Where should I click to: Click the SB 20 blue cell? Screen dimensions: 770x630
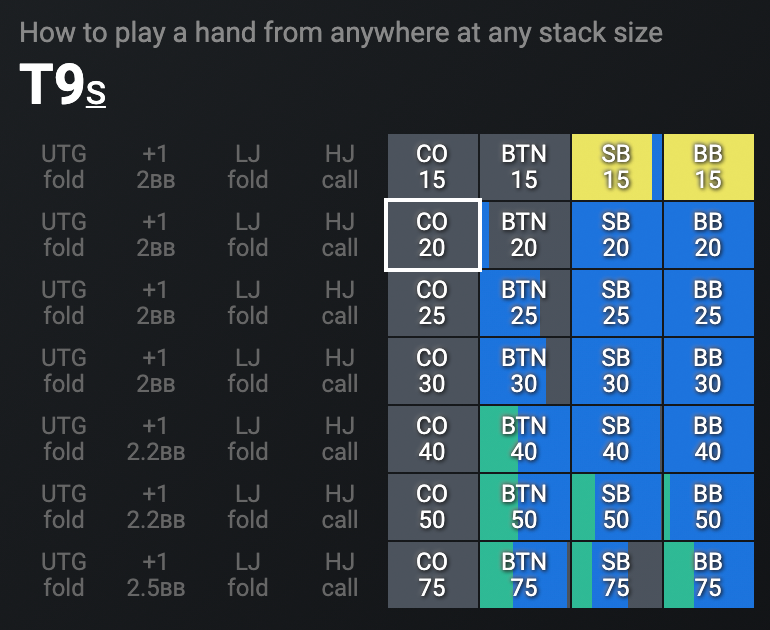pyautogui.click(x=616, y=235)
